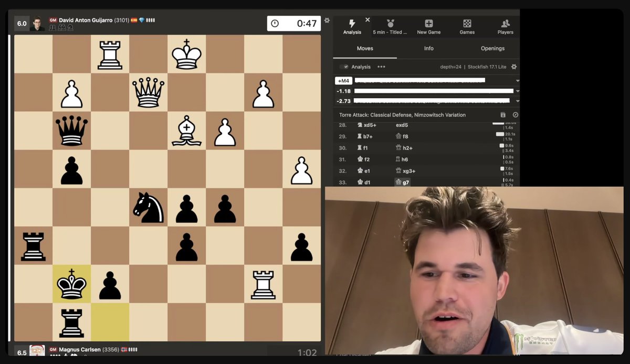Select the Players tab label
Screen dimensions: 630x364
[x=506, y=33]
